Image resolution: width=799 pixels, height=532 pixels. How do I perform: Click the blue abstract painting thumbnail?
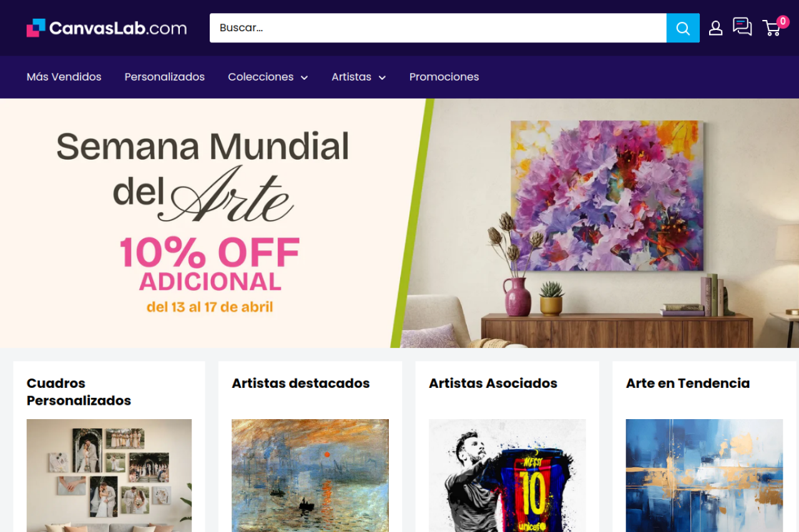[705, 475]
